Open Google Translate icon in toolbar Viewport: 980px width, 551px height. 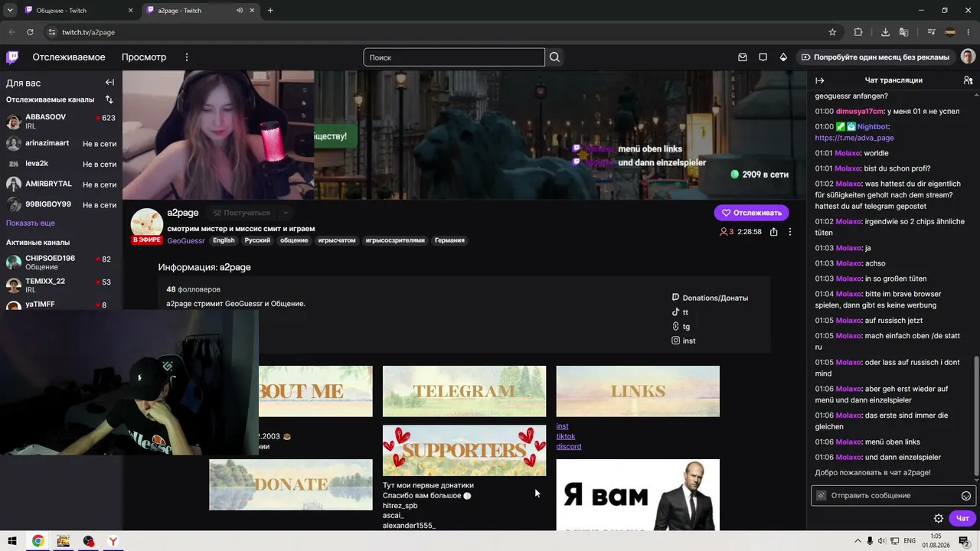pos(904,32)
